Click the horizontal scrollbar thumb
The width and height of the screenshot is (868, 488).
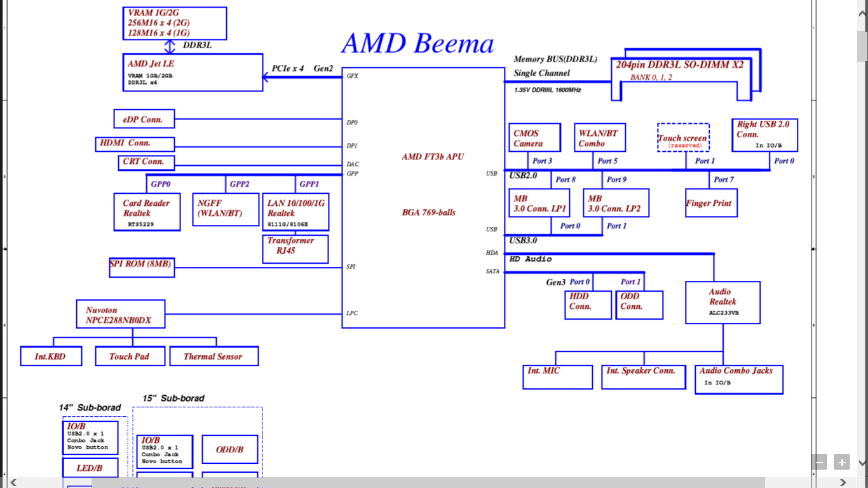coord(428,483)
